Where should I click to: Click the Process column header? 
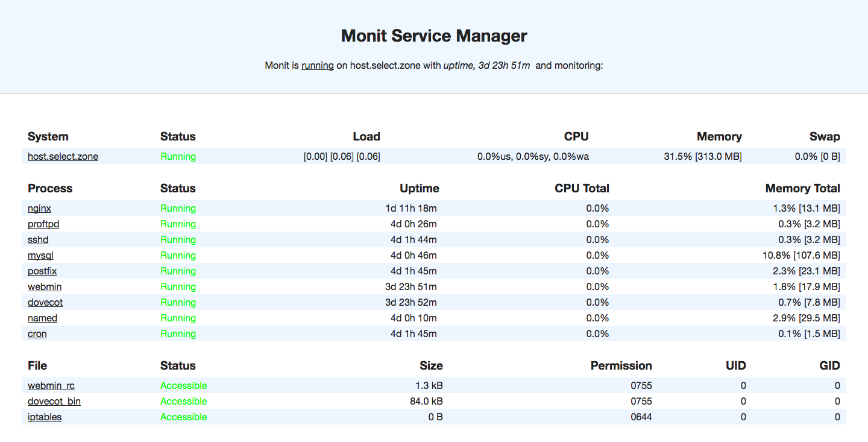point(50,188)
